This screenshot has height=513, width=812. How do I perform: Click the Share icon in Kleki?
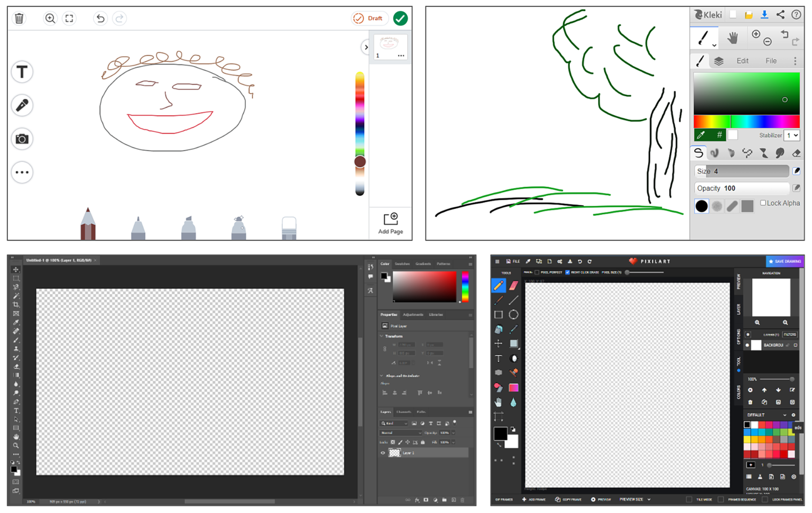[x=781, y=14]
